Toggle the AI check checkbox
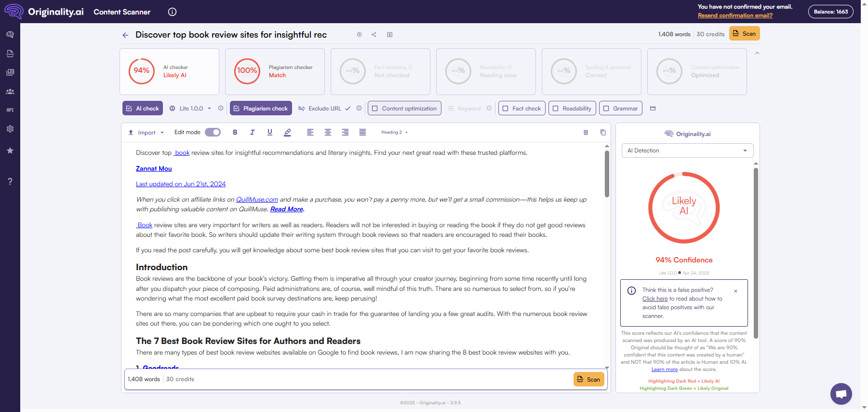 click(143, 108)
